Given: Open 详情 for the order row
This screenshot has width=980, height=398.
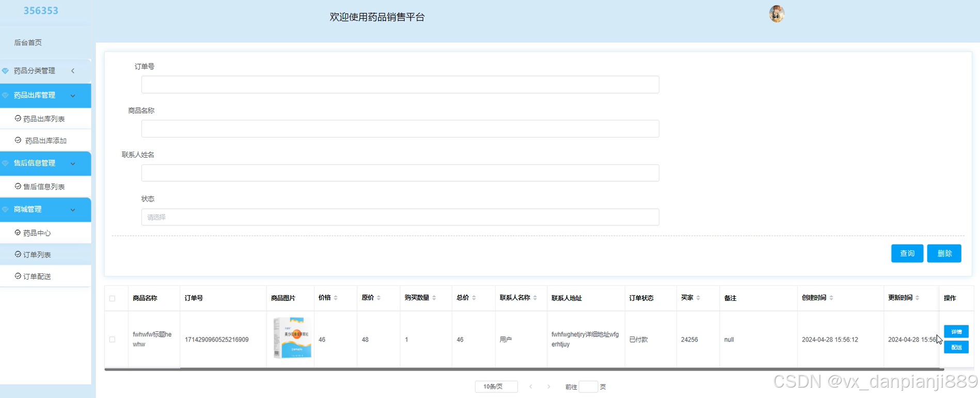Looking at the screenshot, I should pos(956,331).
